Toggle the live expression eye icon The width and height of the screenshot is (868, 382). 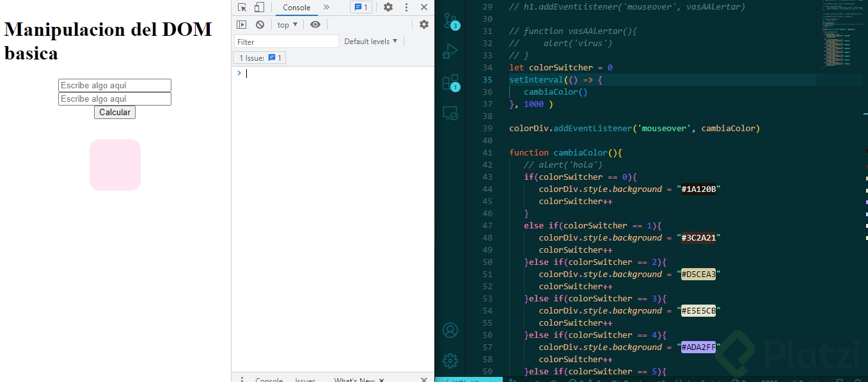tap(315, 25)
